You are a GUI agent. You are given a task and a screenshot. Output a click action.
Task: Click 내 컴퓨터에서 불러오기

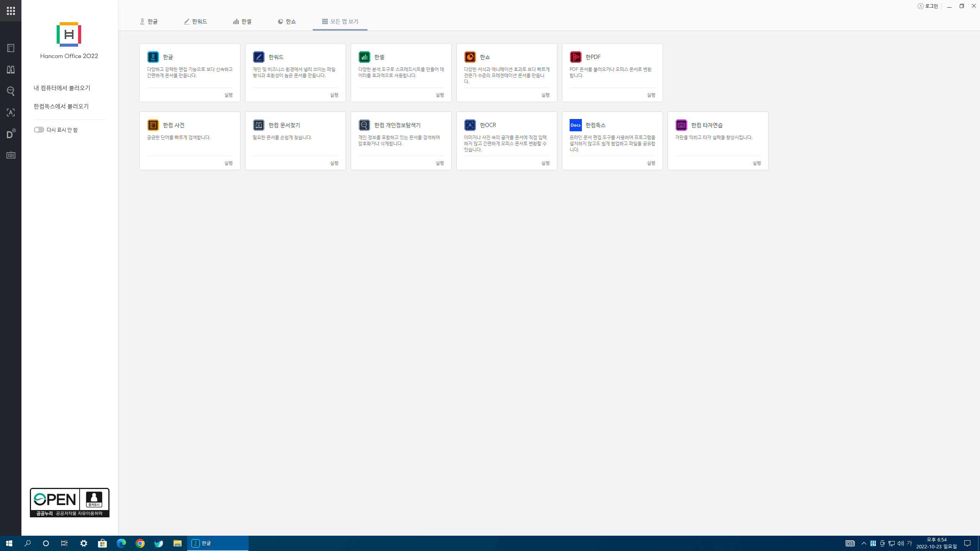(x=62, y=88)
